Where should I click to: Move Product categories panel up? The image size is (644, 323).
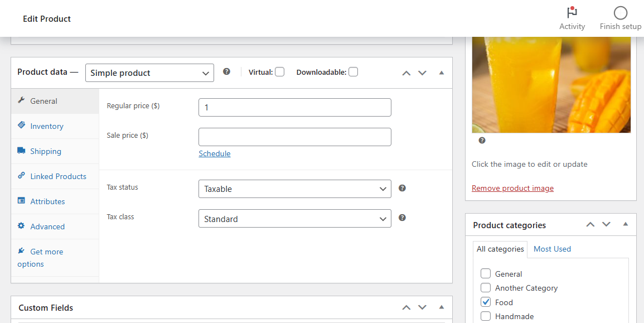pyautogui.click(x=590, y=224)
